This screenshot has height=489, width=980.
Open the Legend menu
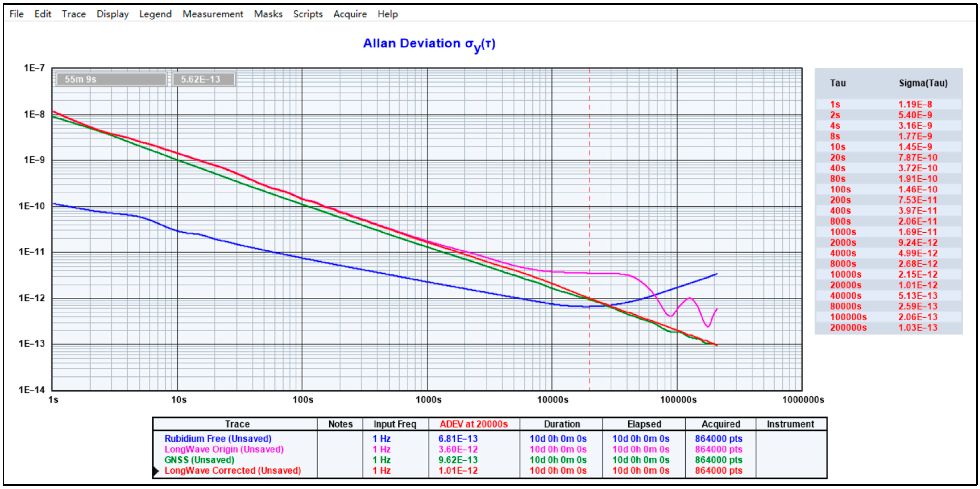point(155,14)
